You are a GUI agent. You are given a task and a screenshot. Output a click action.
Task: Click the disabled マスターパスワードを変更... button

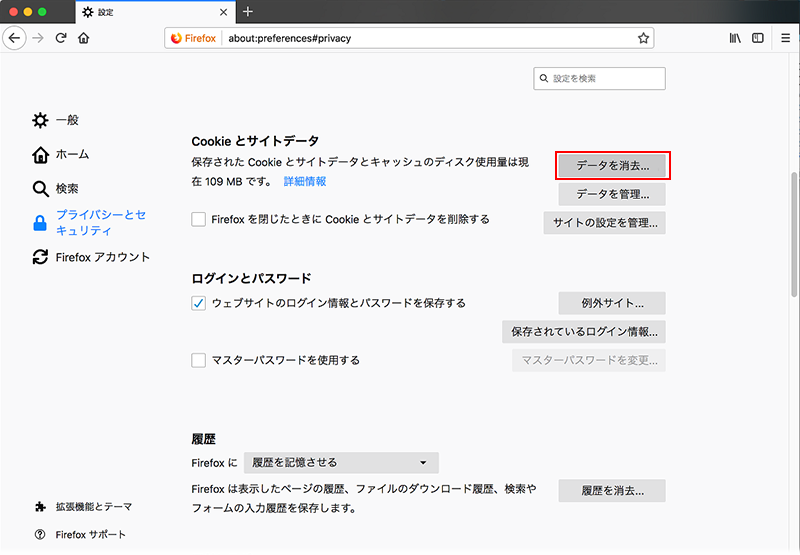pyautogui.click(x=589, y=360)
